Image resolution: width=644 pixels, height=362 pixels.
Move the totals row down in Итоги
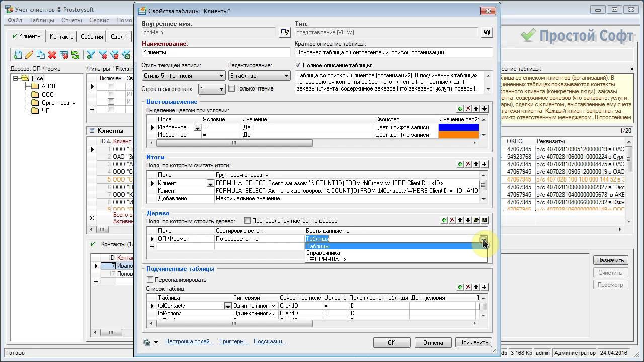(484, 164)
